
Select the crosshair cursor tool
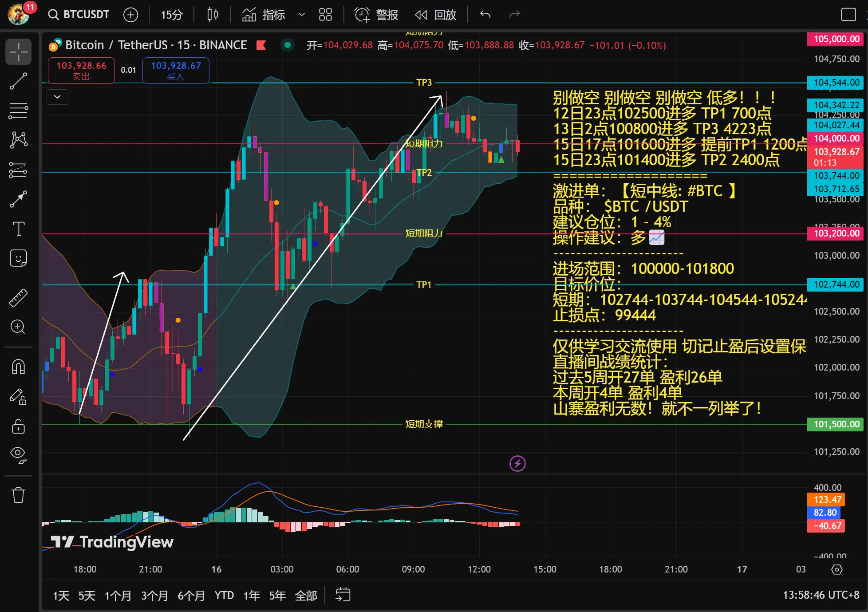point(18,52)
